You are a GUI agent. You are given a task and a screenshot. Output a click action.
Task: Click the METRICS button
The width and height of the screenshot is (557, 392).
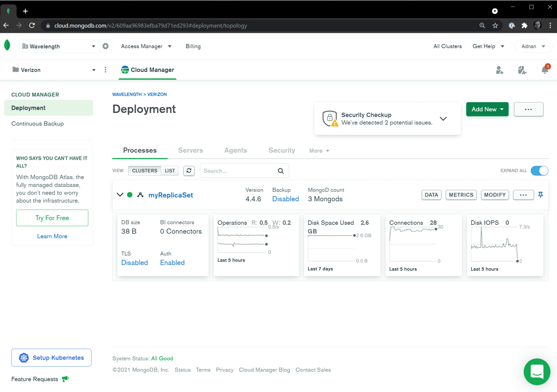(x=461, y=195)
